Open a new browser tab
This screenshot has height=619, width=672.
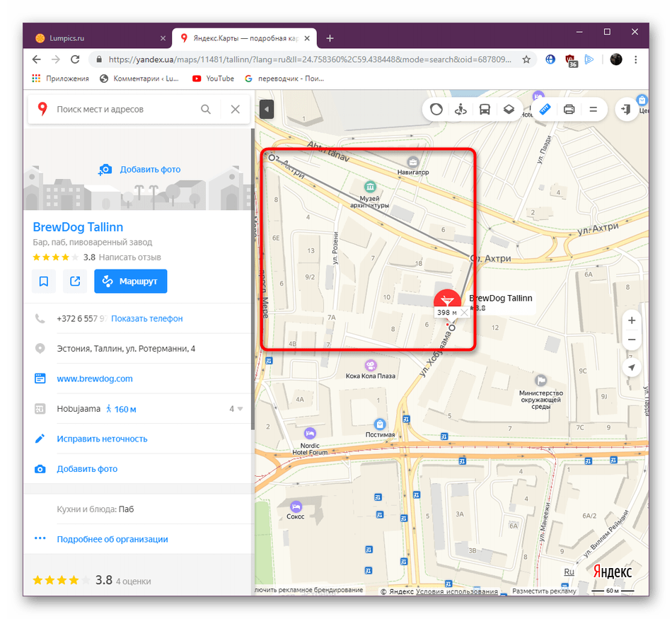click(330, 38)
